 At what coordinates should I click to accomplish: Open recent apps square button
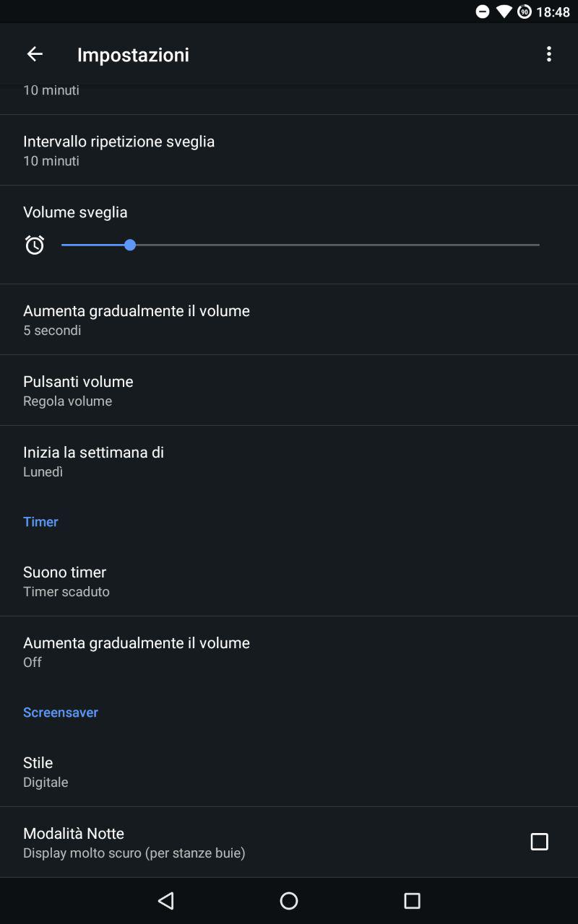(412, 900)
